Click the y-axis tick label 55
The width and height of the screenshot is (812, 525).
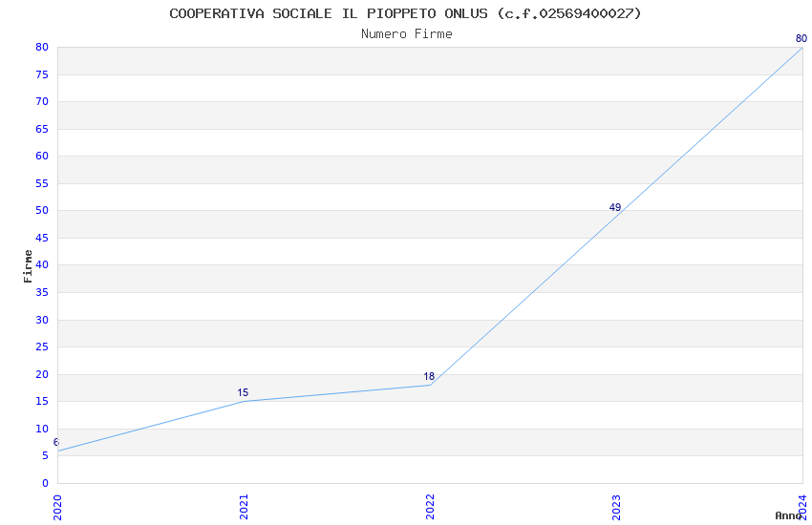pos(42,183)
